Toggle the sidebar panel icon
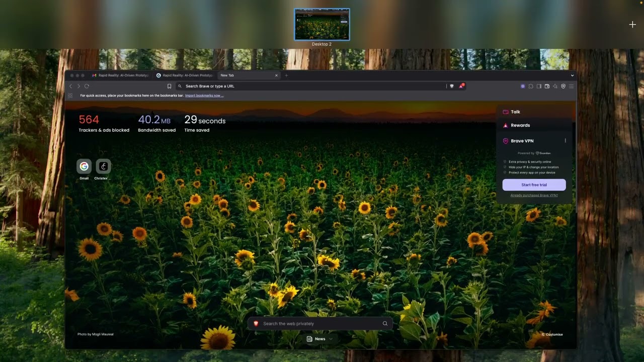 tap(539, 86)
